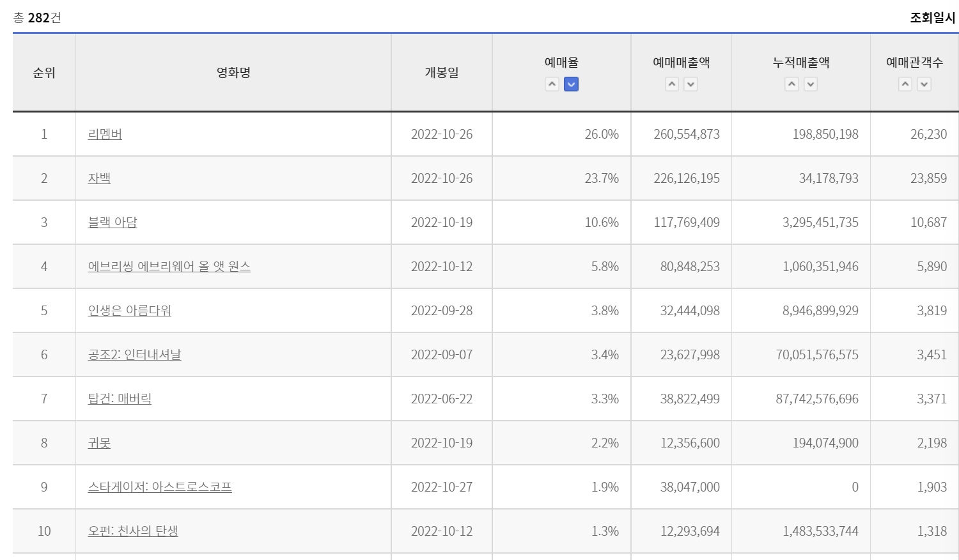This screenshot has height=560, width=959.
Task: Sort 예매매출액 descending with down arrow
Action: tap(690, 84)
